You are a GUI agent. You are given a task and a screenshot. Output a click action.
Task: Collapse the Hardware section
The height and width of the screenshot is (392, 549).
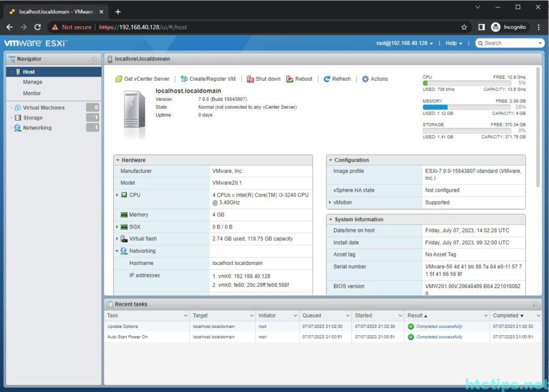click(117, 160)
